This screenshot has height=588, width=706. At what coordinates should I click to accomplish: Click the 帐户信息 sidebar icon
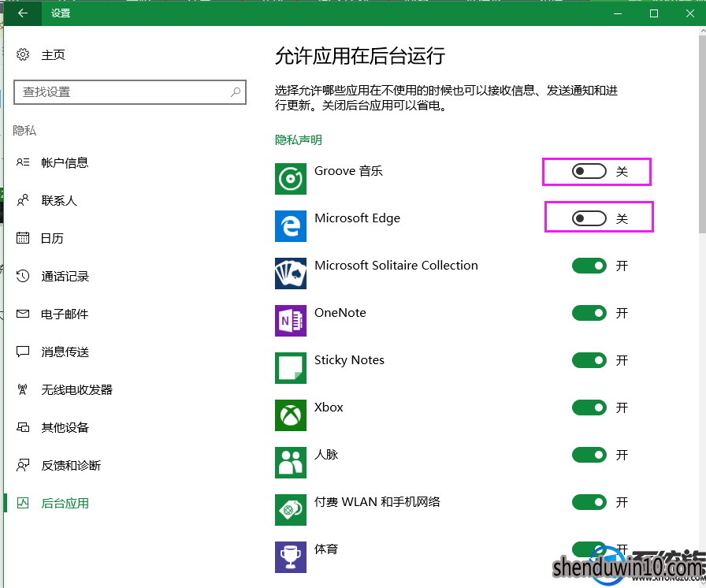pyautogui.click(x=23, y=162)
